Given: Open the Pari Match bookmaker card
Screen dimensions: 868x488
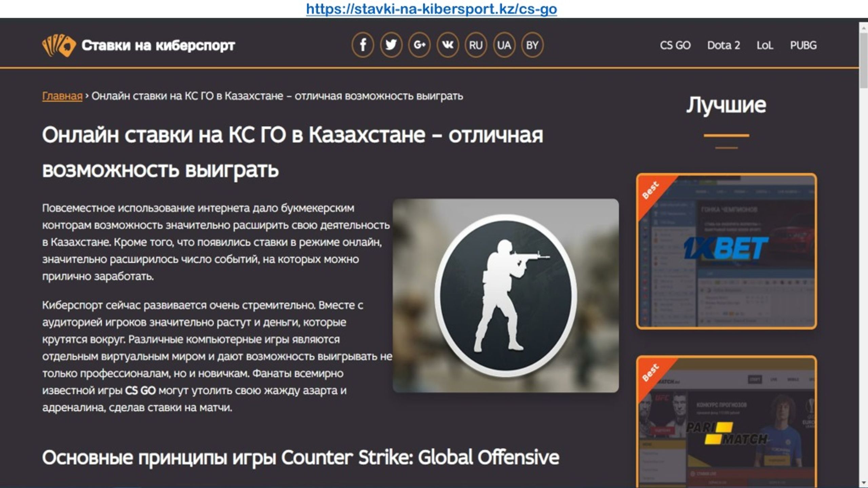Looking at the screenshot, I should coord(726,422).
